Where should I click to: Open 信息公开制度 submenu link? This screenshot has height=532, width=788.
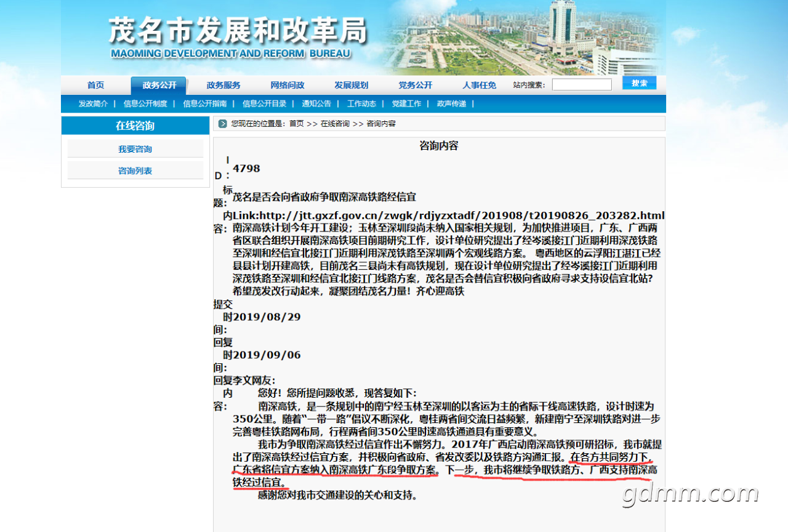[x=145, y=104]
